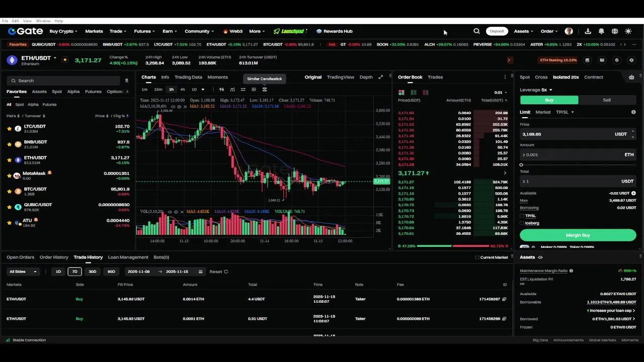Click the plus icon next to Available balance
The image size is (644, 362).
click(633, 193)
